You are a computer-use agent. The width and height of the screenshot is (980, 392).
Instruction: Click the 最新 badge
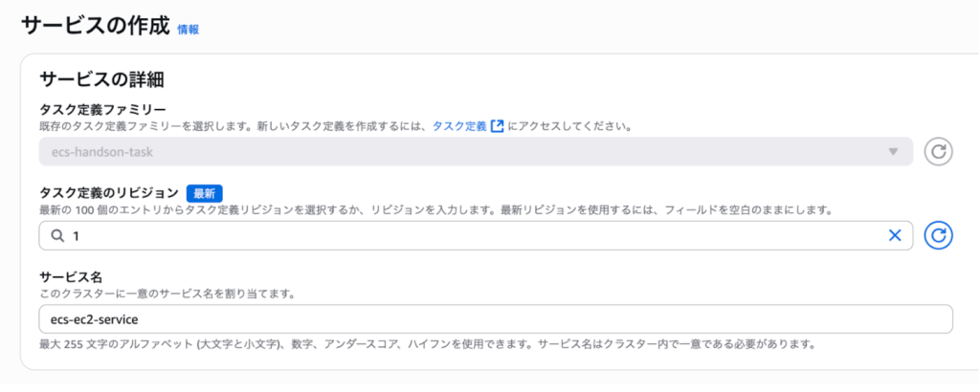pos(204,191)
